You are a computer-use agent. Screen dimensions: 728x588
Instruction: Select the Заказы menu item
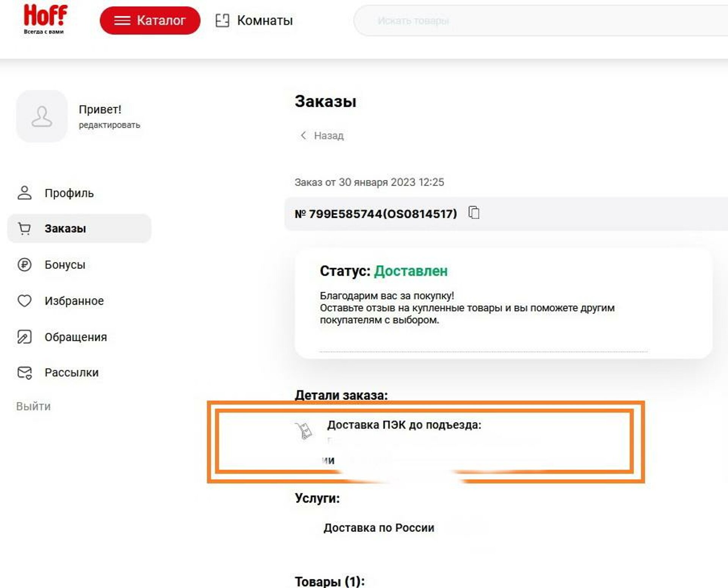pyautogui.click(x=79, y=228)
